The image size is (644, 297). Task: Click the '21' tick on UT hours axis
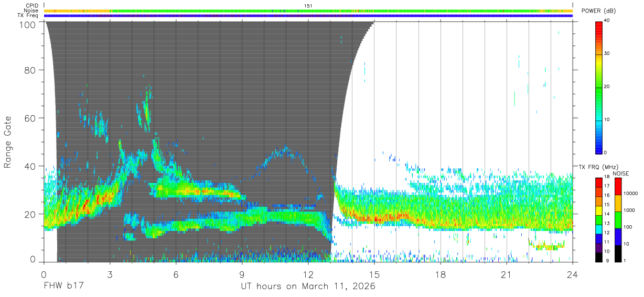point(507,274)
